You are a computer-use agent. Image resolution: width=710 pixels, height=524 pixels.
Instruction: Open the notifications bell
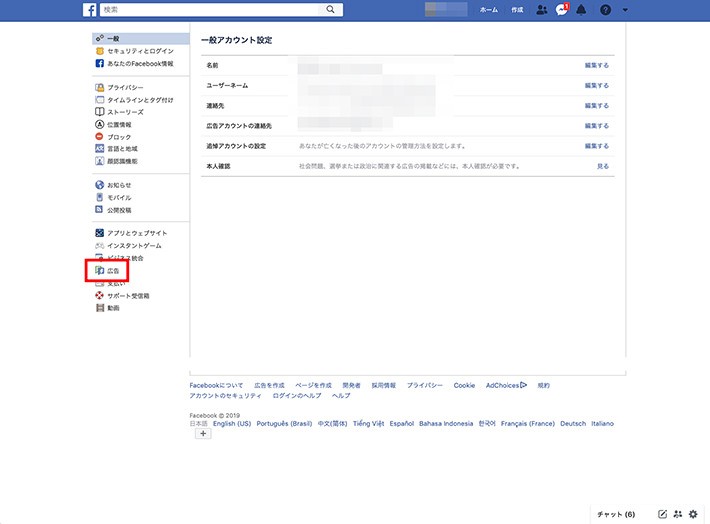click(x=581, y=10)
